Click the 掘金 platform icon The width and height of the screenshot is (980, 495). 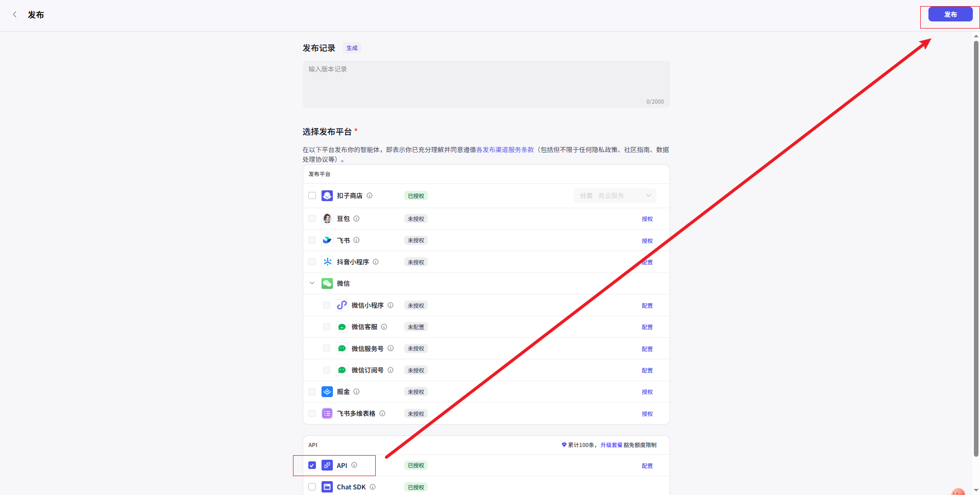[x=327, y=392]
